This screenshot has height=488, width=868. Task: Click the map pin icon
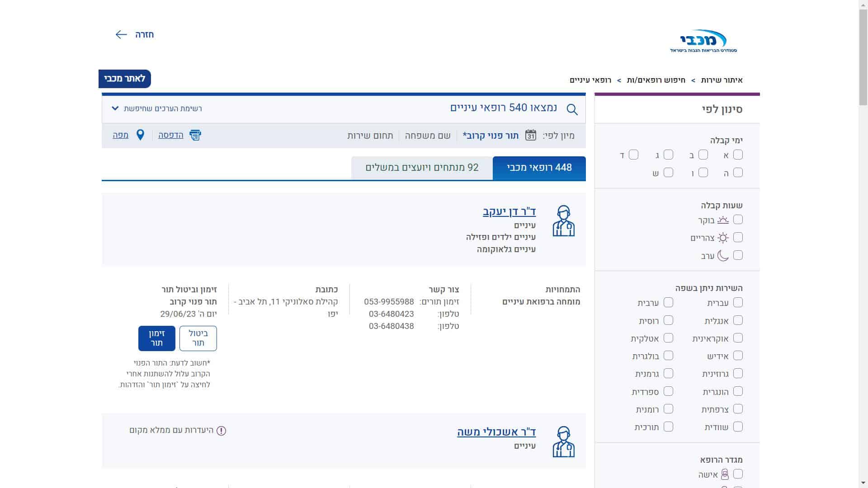[x=140, y=135]
